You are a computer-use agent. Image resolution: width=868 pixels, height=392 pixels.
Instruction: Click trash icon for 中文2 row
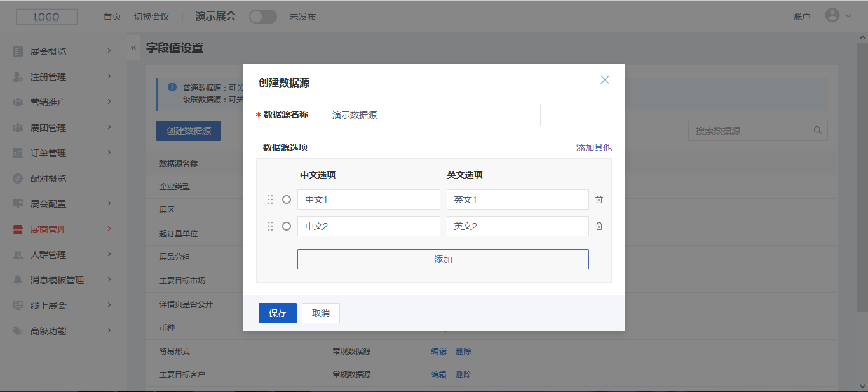(x=599, y=226)
